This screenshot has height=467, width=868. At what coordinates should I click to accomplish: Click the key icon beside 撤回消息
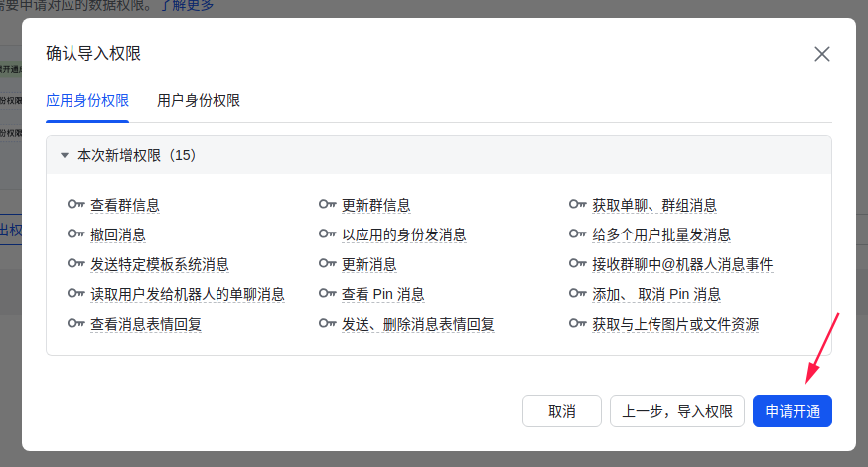point(75,234)
